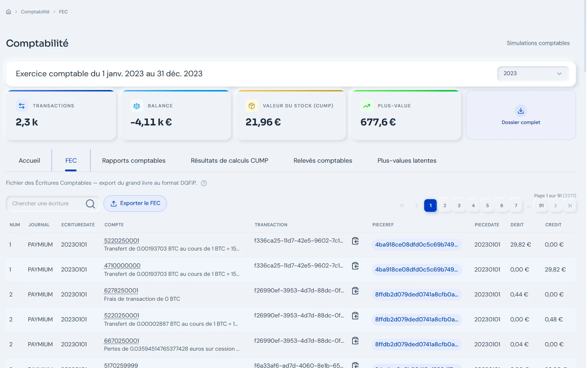This screenshot has height=368, width=588.
Task: Open the Rapports comptables tab
Action: tap(134, 161)
